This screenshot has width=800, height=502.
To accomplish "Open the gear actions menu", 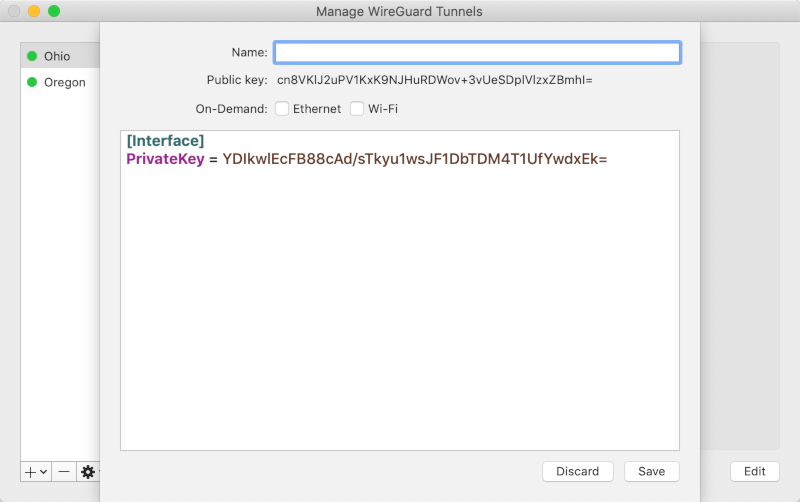I will [x=88, y=472].
